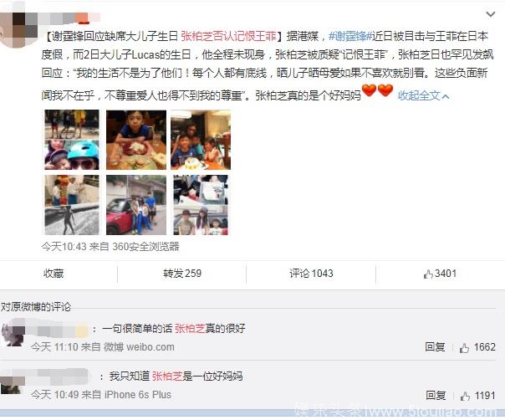The height and width of the screenshot is (420, 505).
Task: Reply to the 11:10 comment with 回复
Action: point(435,347)
